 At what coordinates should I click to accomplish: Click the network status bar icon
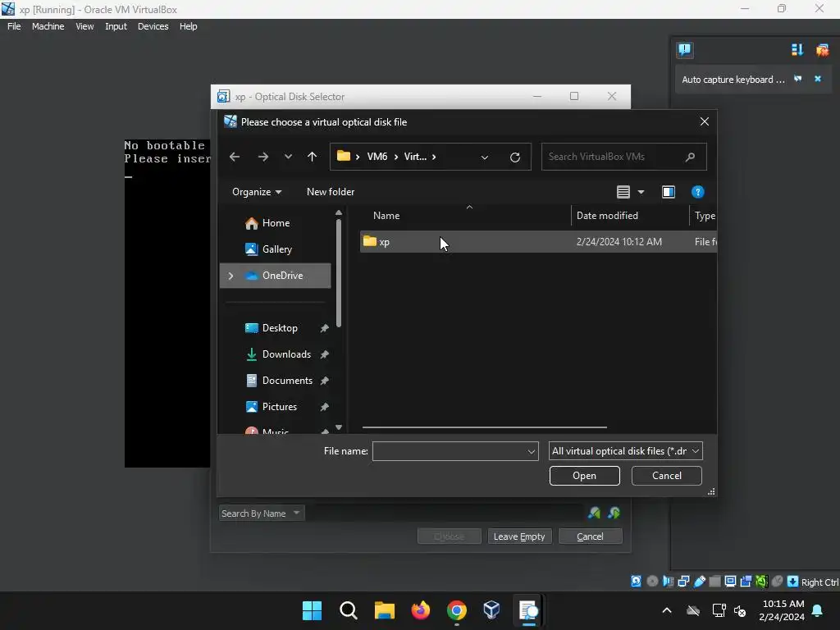pos(683,582)
